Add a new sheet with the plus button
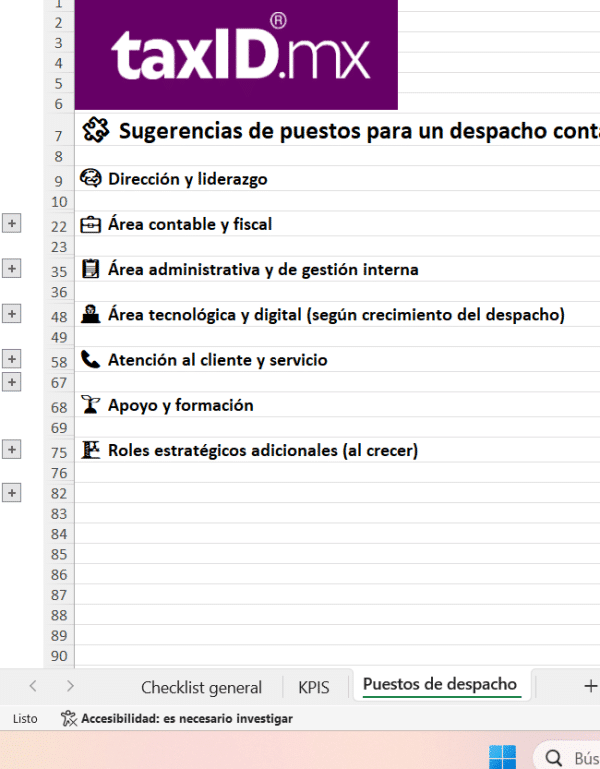This screenshot has height=769, width=600. pyautogui.click(x=590, y=686)
